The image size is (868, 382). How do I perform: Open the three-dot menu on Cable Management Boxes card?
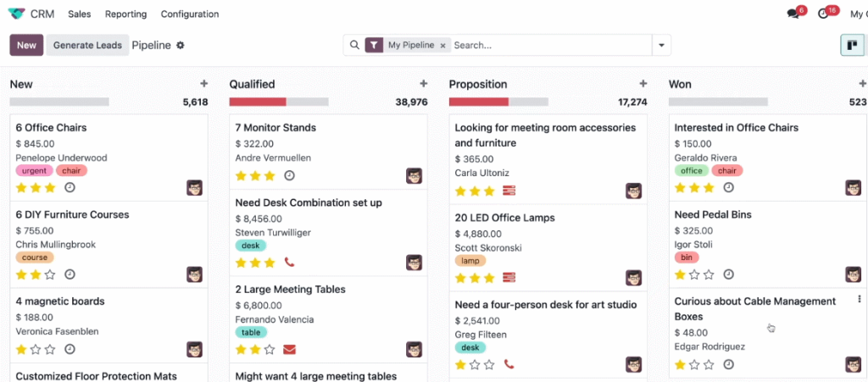tap(860, 298)
